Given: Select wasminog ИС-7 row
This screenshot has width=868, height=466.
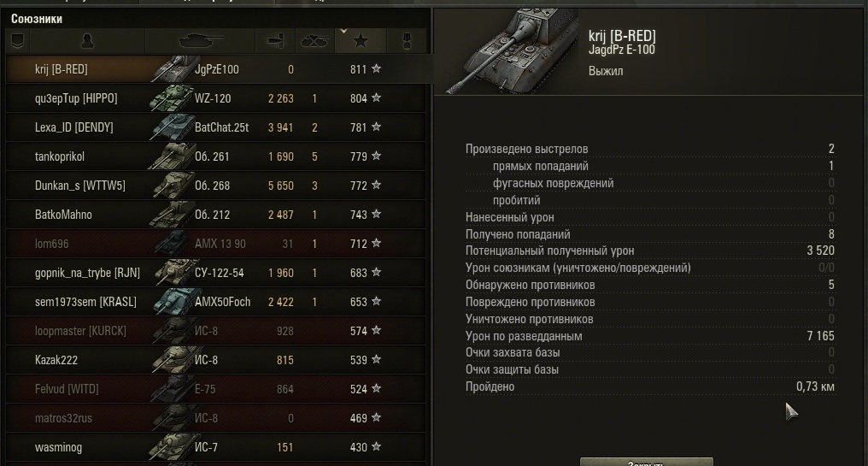Looking at the screenshot, I should [x=216, y=447].
